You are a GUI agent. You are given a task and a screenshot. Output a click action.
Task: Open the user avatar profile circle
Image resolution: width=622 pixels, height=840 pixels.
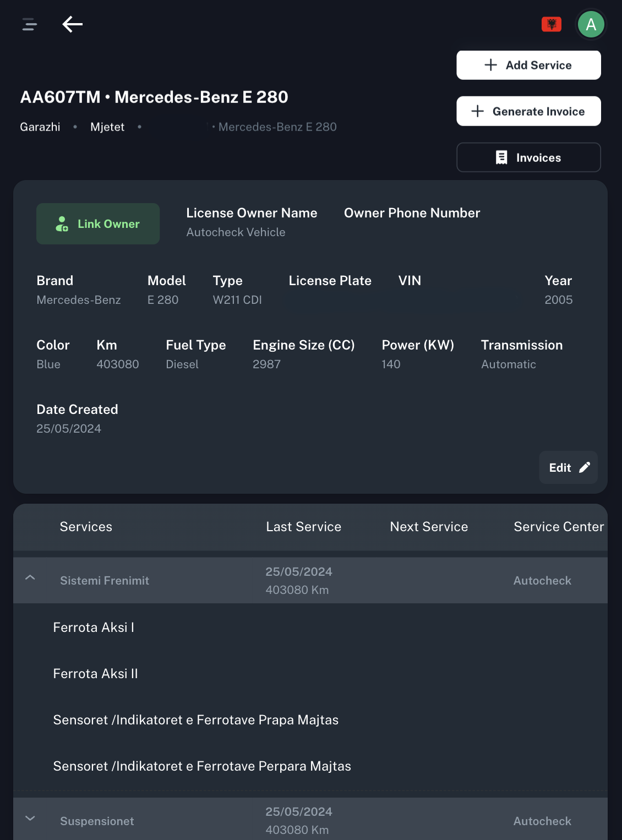pyautogui.click(x=591, y=24)
